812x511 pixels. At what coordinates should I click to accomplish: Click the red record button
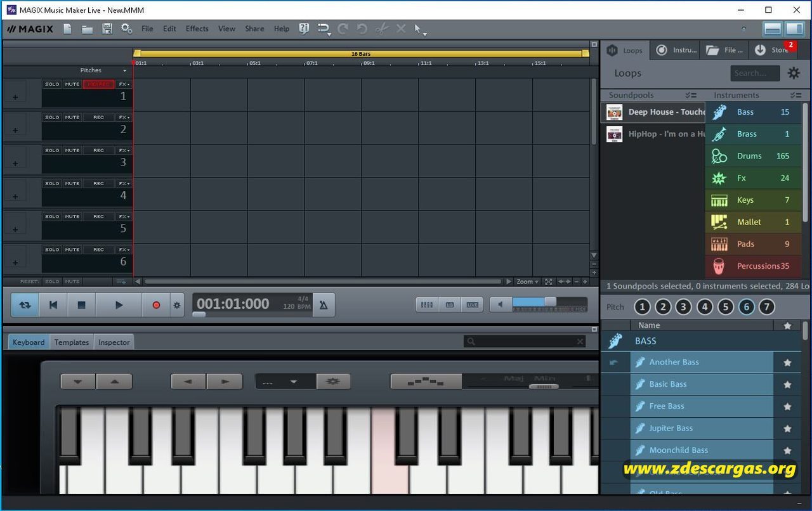[x=156, y=305]
